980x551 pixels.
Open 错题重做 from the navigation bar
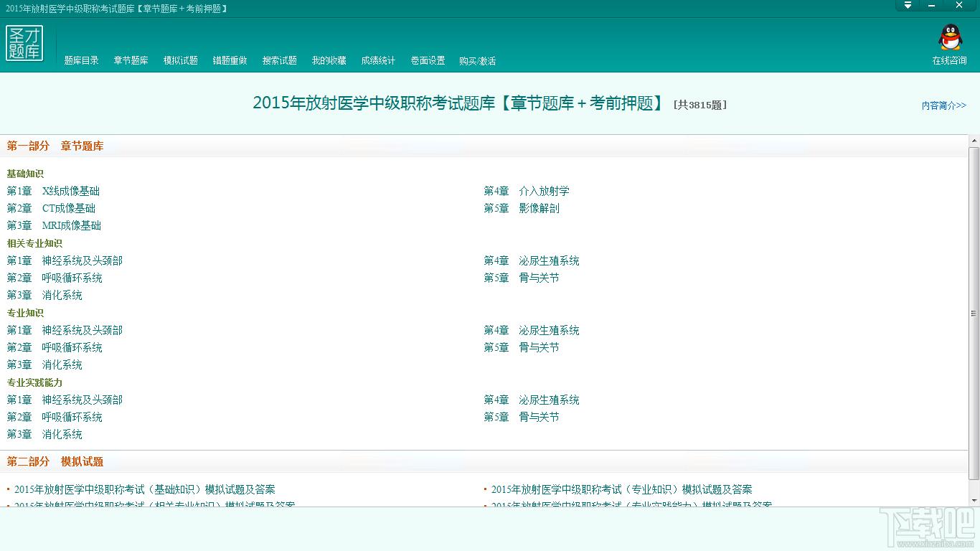(230, 61)
